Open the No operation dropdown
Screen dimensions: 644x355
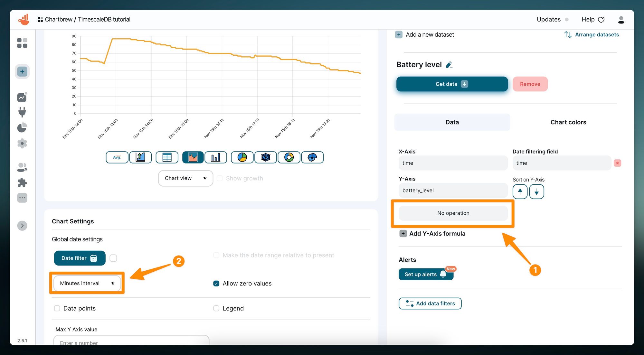(x=453, y=213)
